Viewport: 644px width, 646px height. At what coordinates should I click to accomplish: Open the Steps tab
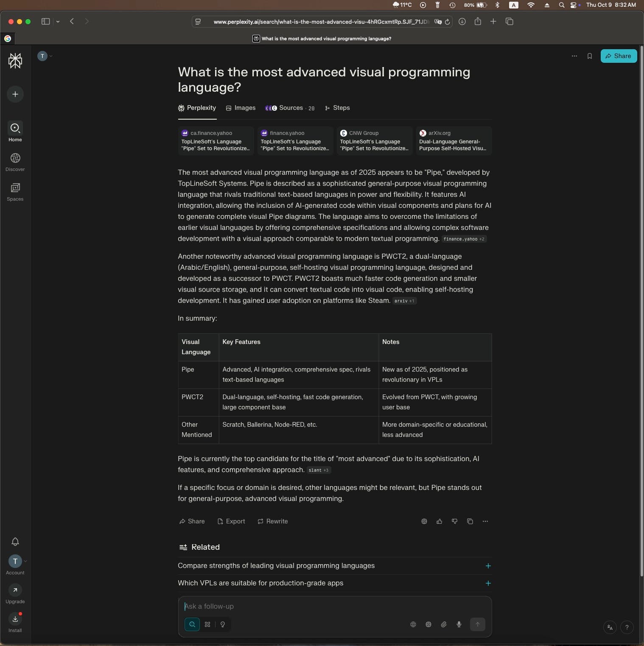337,108
